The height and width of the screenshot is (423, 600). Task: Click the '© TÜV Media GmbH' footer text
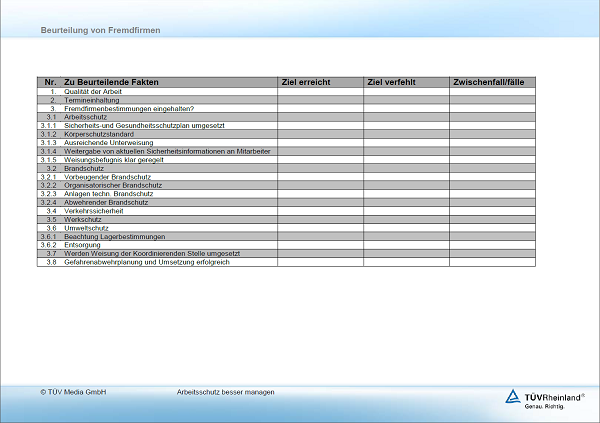73,392
